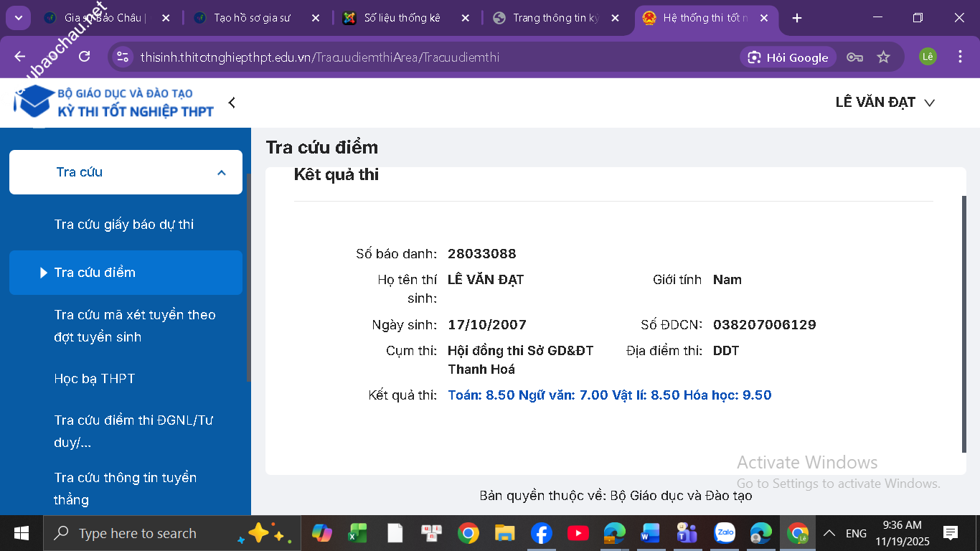Collapse the sidebar with the left chevron

click(232, 103)
